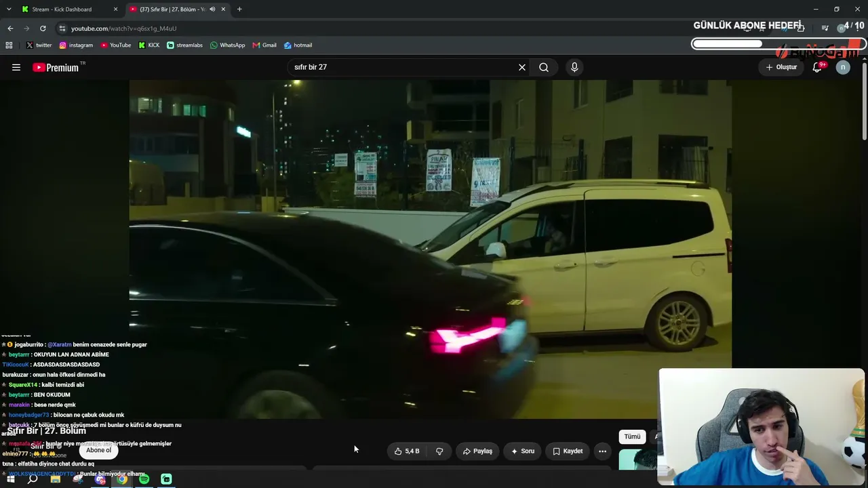Close the Stream - Kick Dashboard tab
Viewport: 868px width, 488px height.
pos(115,9)
